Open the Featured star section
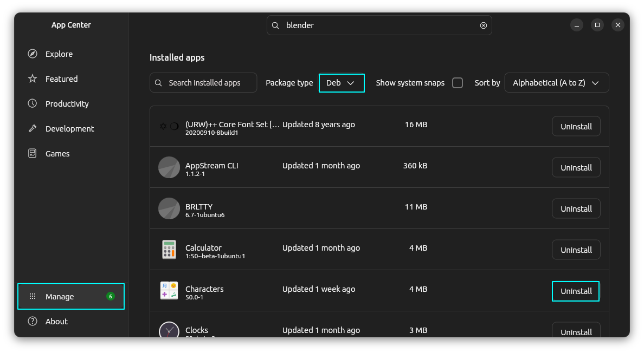 [34, 79]
